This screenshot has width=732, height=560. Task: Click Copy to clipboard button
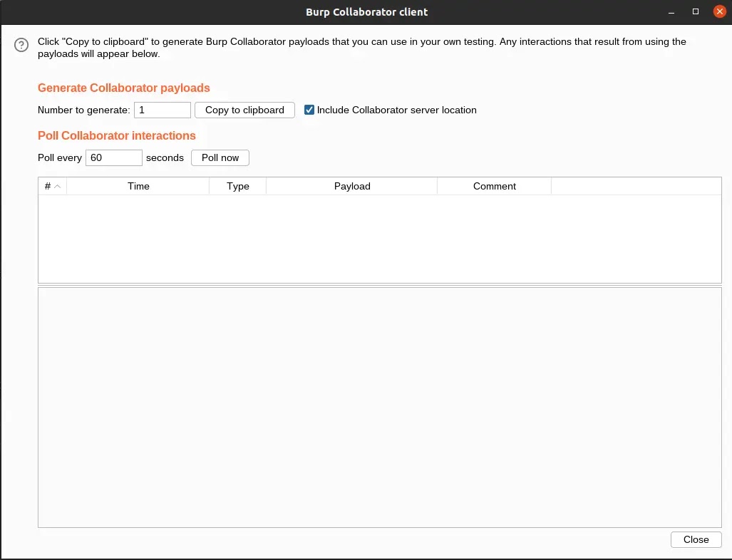(244, 110)
